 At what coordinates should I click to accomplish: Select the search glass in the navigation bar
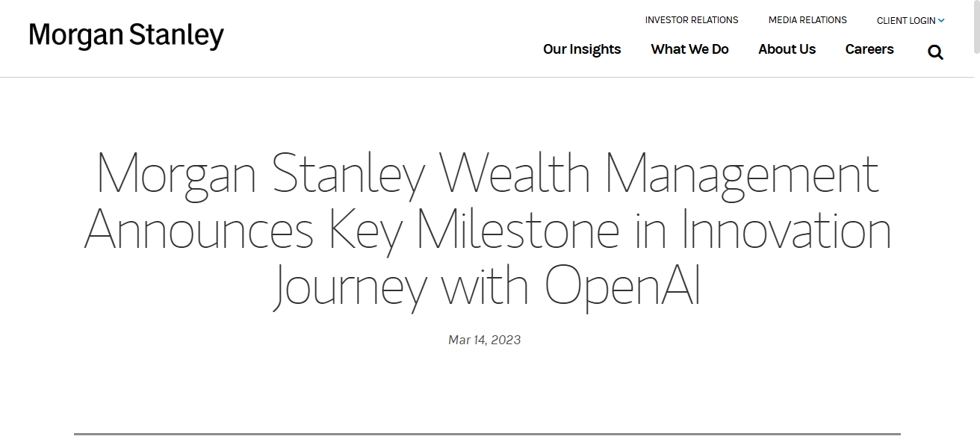(x=935, y=52)
